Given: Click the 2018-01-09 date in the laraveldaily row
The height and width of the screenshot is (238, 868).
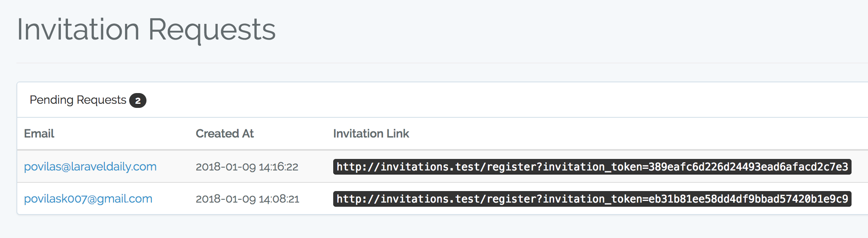Looking at the screenshot, I should pyautogui.click(x=225, y=167).
